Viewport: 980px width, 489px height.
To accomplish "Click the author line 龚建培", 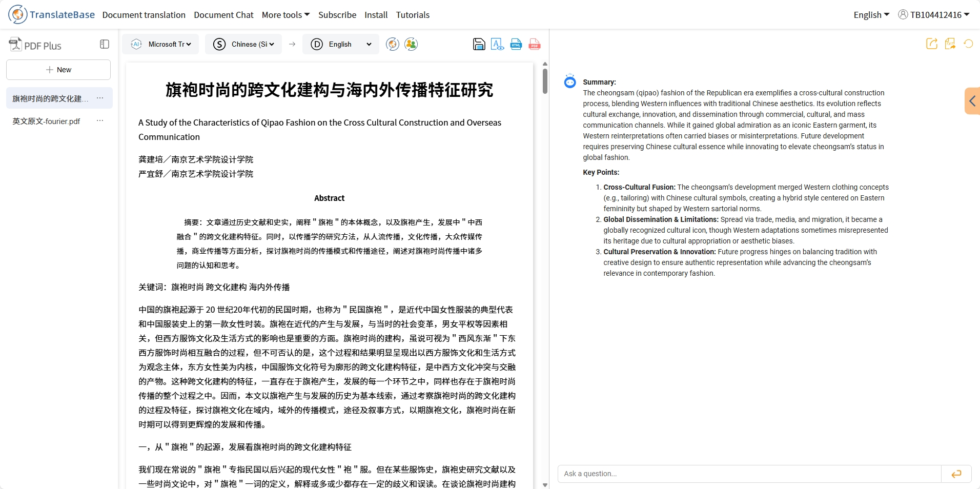I will pyautogui.click(x=196, y=159).
